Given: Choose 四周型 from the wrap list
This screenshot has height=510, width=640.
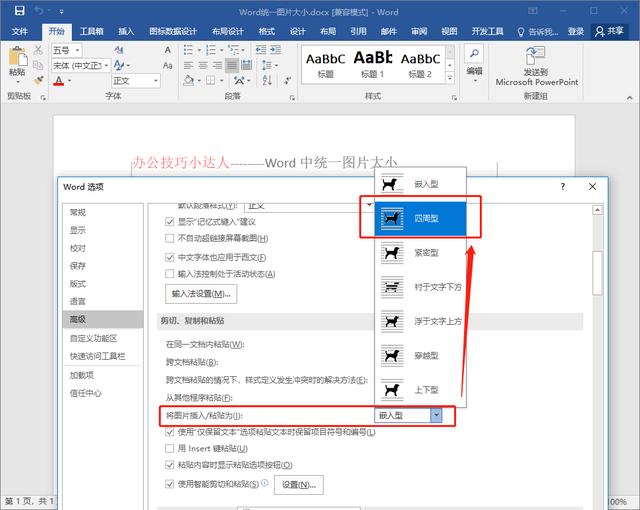Looking at the screenshot, I should 420,218.
